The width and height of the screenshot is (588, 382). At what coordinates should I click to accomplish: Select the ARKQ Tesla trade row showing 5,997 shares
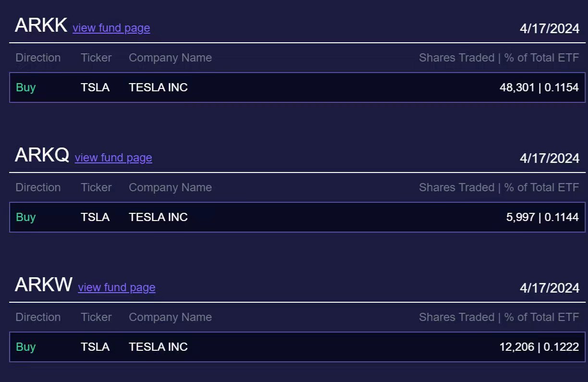(297, 217)
